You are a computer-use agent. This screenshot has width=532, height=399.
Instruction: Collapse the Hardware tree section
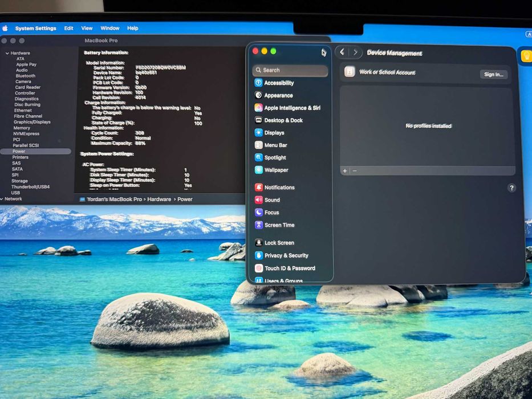[x=7, y=53]
